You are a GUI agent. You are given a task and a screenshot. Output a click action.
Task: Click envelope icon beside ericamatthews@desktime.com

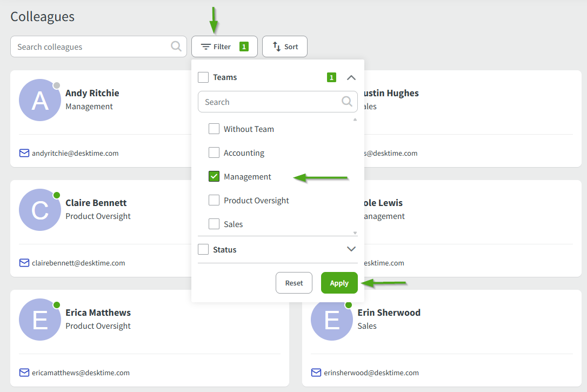click(x=24, y=373)
